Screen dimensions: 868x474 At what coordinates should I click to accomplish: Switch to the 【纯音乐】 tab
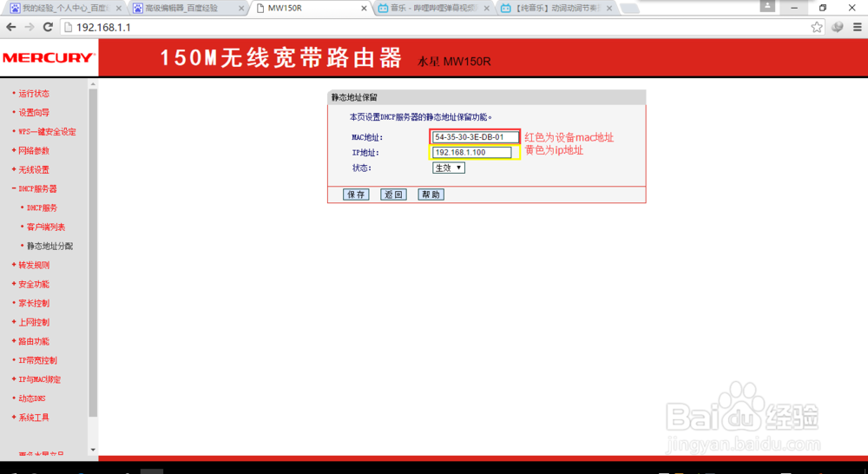pyautogui.click(x=556, y=9)
